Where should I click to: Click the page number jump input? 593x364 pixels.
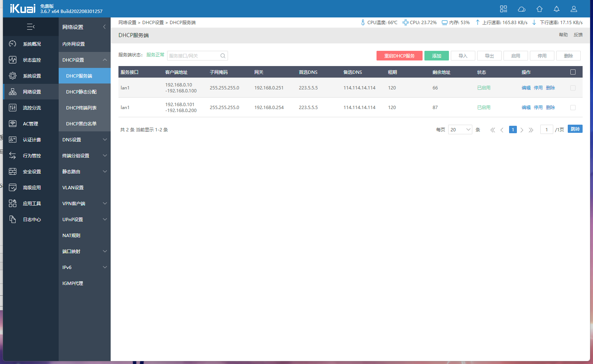547,129
